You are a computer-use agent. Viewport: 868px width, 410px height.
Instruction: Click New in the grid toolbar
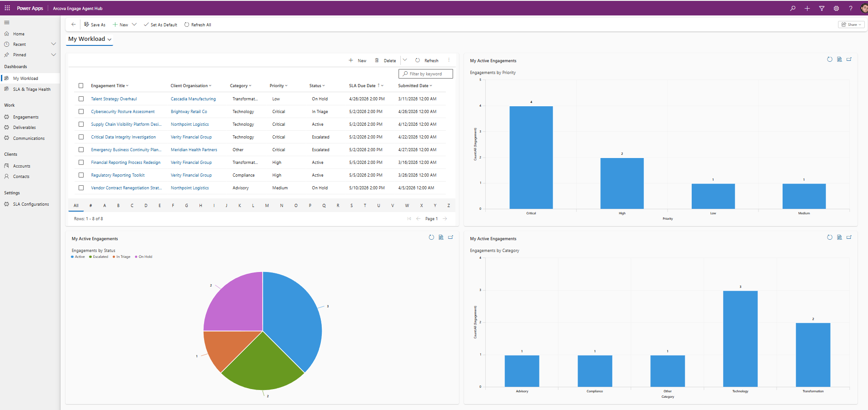[x=358, y=60]
